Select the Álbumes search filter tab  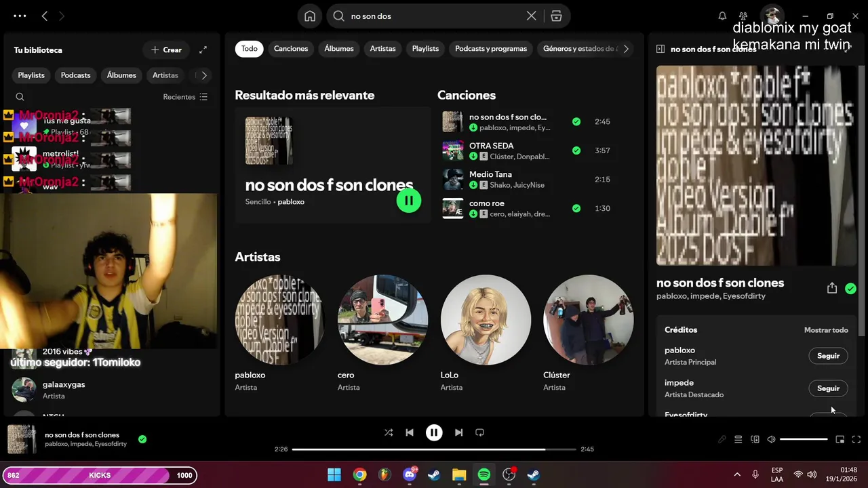click(x=339, y=49)
